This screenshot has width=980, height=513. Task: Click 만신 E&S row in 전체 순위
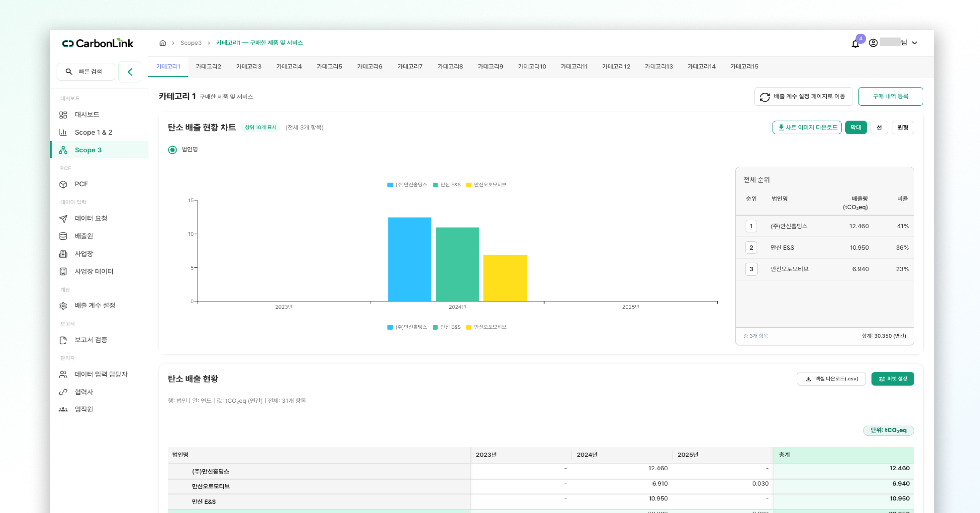[824, 248]
